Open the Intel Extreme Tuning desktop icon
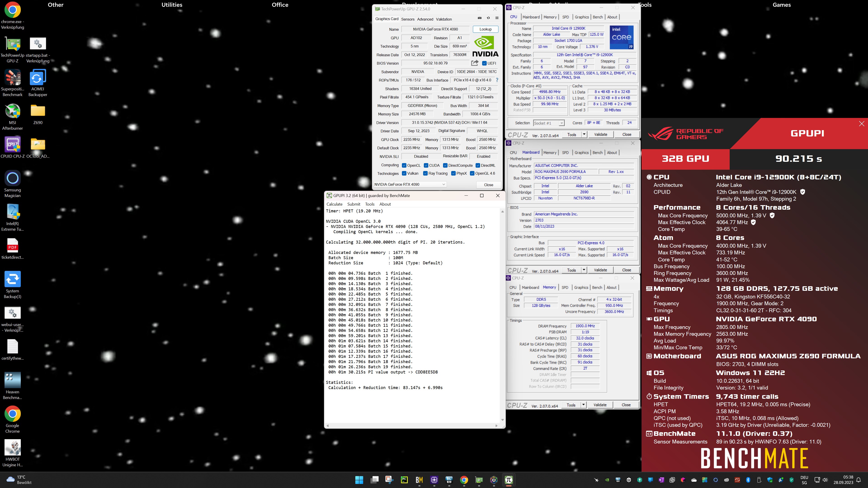This screenshot has height=488, width=868. point(12,218)
